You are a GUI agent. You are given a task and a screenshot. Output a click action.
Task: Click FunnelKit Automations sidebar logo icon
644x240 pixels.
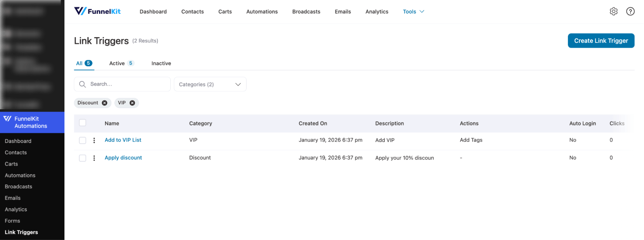[7, 119]
